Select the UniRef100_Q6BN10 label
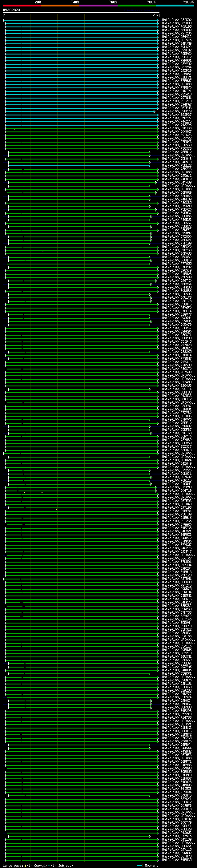 tap(176, 152)
